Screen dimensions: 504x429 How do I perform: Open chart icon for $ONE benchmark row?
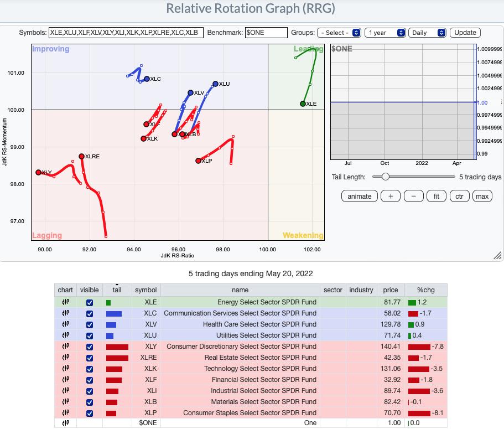[x=65, y=423]
